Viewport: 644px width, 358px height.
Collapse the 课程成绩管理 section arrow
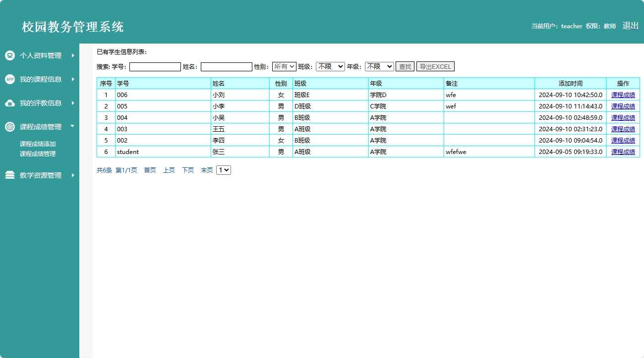coord(73,126)
